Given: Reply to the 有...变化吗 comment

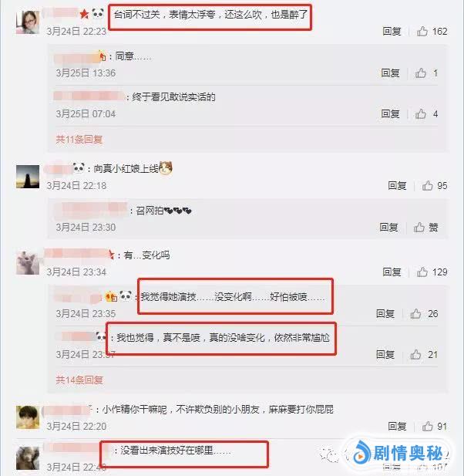Looking at the screenshot, I should (x=392, y=272).
